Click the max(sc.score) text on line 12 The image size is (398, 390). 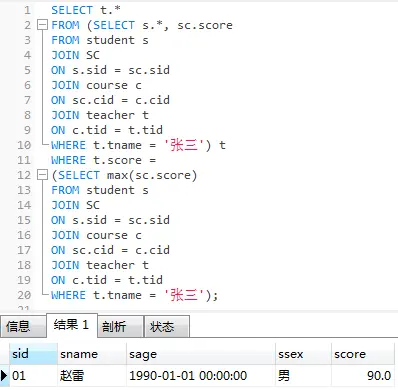tap(152, 175)
